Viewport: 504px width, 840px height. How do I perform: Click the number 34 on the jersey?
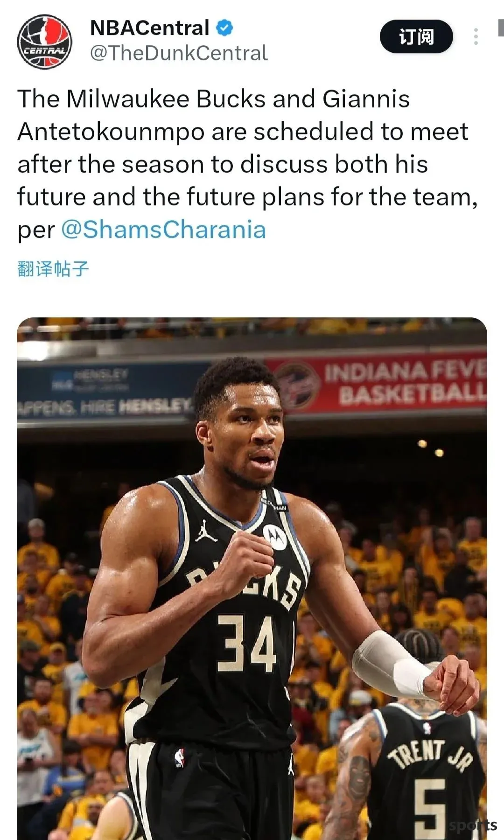[x=247, y=644]
